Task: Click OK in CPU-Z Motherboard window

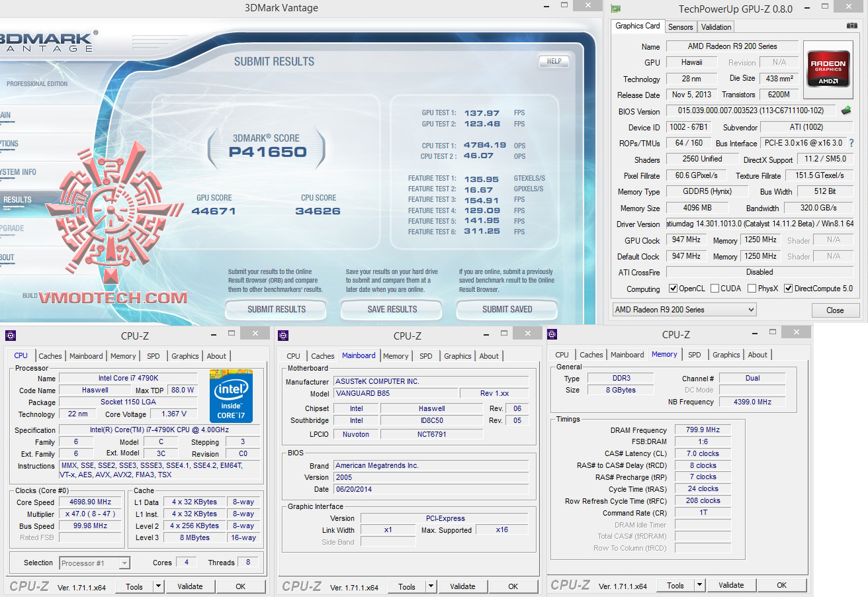Action: point(513,586)
